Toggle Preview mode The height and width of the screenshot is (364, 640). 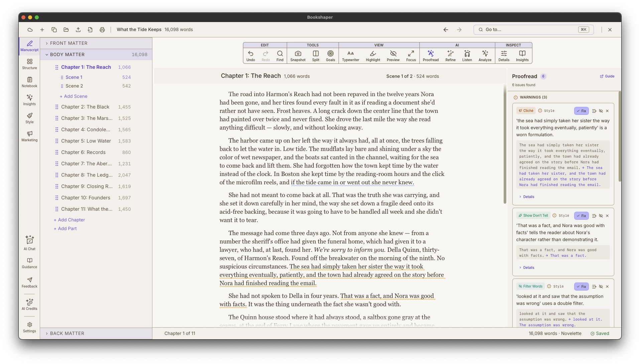pyautogui.click(x=393, y=56)
